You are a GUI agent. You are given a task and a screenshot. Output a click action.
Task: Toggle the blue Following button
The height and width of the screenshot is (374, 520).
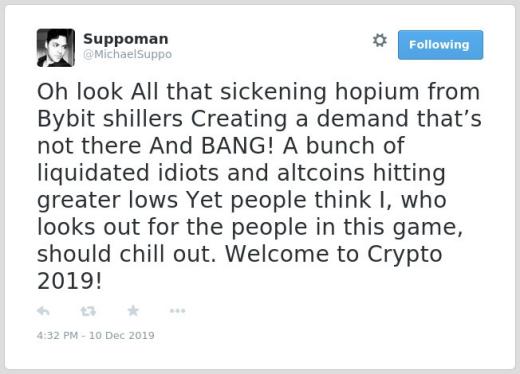pyautogui.click(x=440, y=45)
